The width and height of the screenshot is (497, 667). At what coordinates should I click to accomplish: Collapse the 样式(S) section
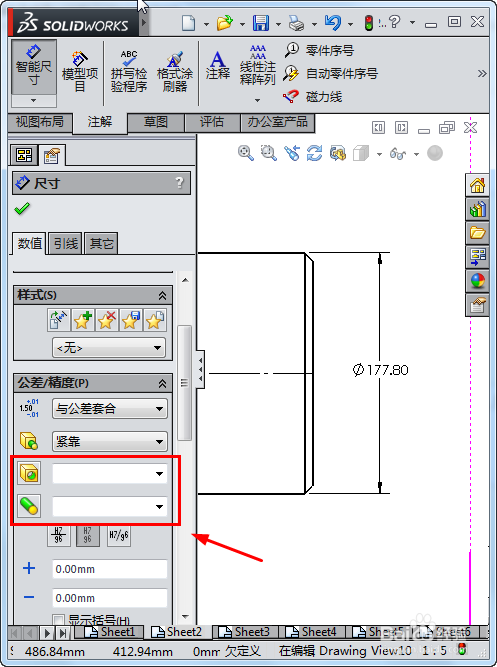tap(162, 295)
